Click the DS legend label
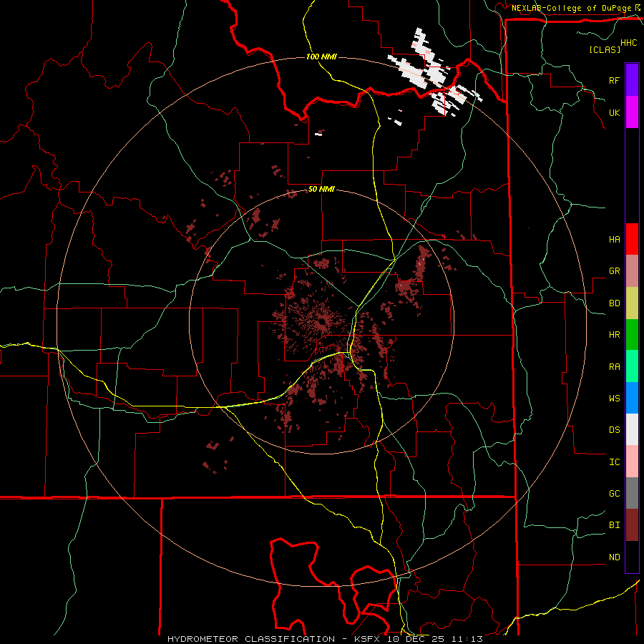The height and width of the screenshot is (644, 644). tap(614, 429)
